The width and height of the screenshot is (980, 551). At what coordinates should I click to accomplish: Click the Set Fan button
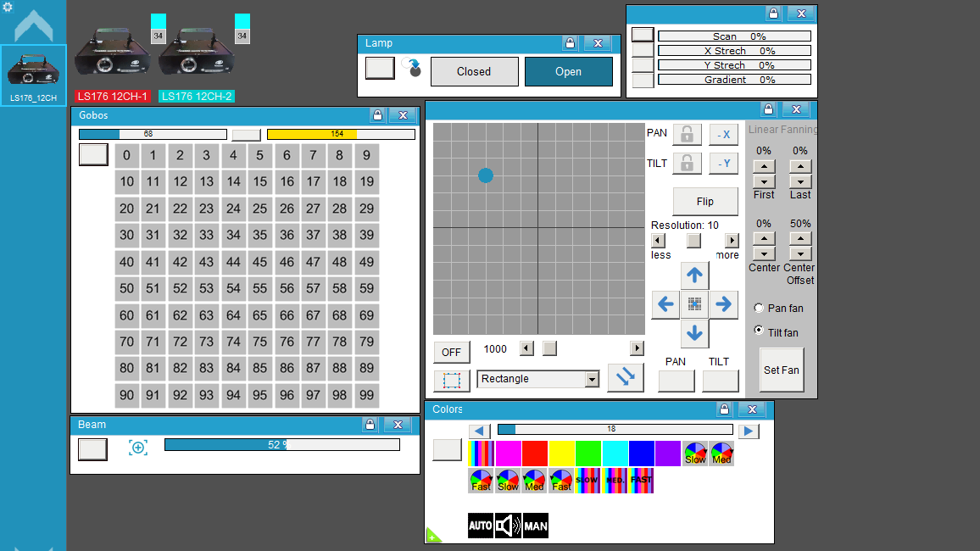[x=782, y=370]
